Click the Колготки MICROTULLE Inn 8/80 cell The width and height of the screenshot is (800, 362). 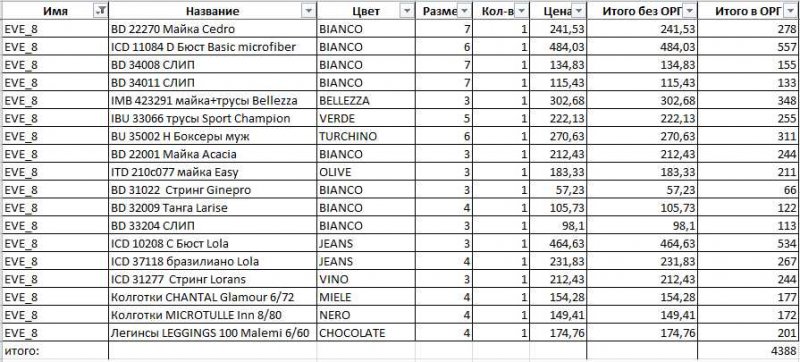[x=212, y=315]
